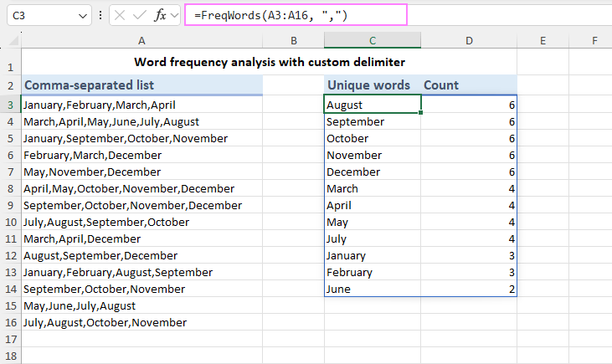612x364 pixels.
Task: Select cell 'January,September,October,November'
Action: click(x=142, y=139)
